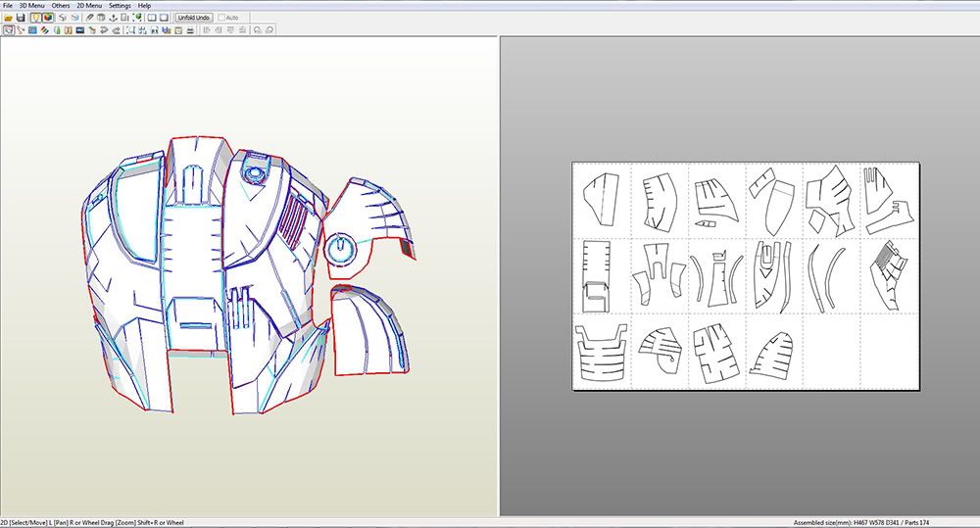Click the green sphere icon in the toolbar
Screen dimensions: 980x528
click(137, 18)
